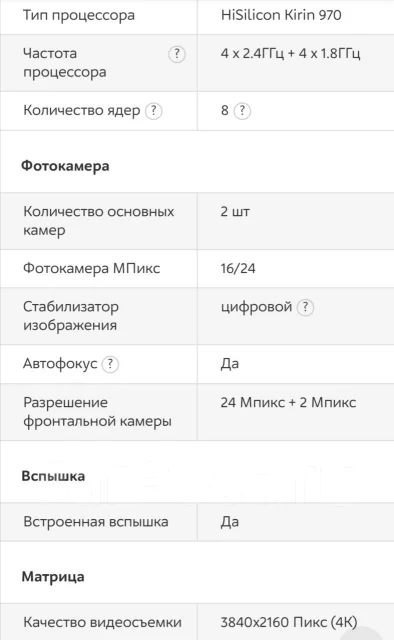The height and width of the screenshot is (640, 394).
Task: Select the Фотокамера section heading
Action: (65, 167)
